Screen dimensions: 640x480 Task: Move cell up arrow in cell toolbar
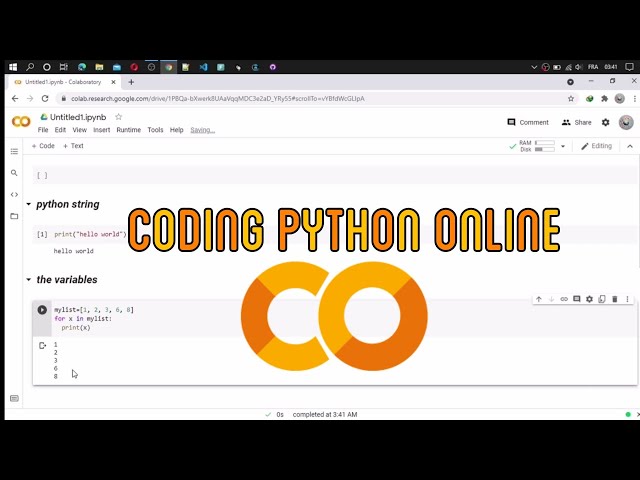[x=539, y=299]
